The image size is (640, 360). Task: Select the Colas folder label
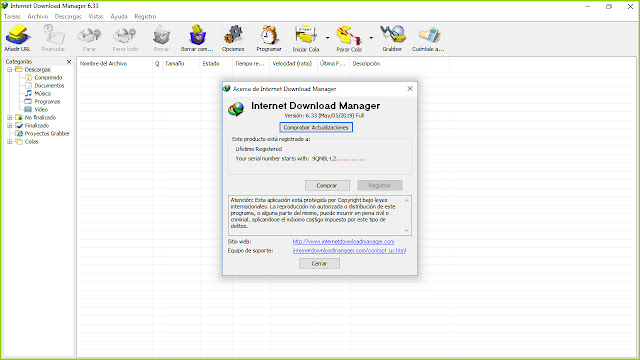(x=31, y=142)
